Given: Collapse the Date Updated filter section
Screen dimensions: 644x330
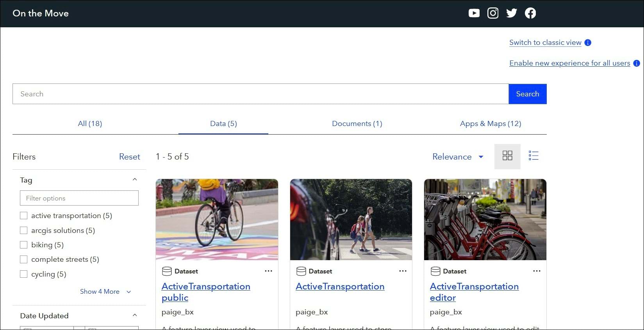Looking at the screenshot, I should 135,315.
